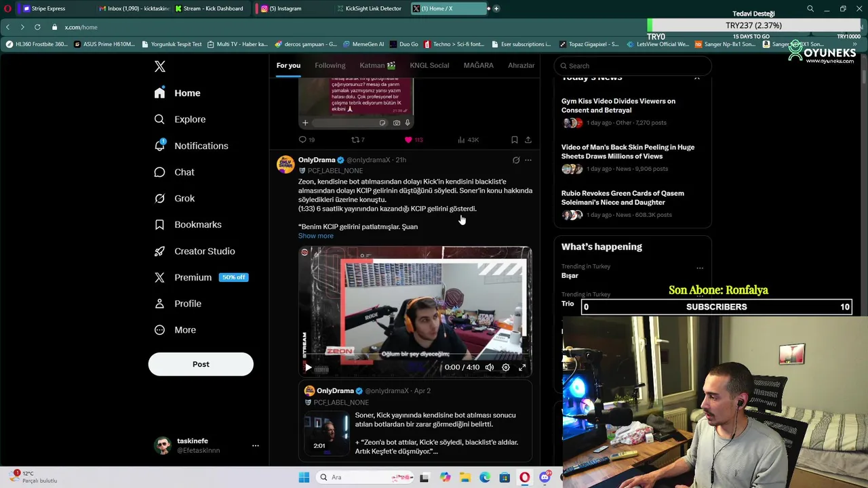Switch to KickSight Link Detector tab
868x488 pixels.
click(372, 9)
